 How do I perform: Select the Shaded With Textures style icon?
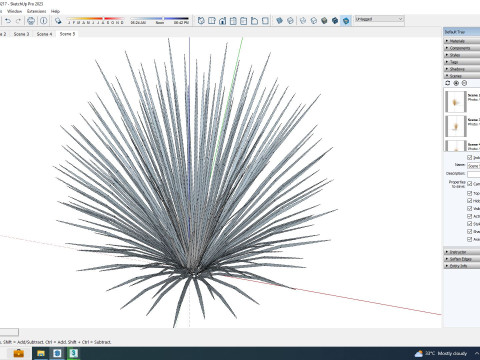coord(335,21)
